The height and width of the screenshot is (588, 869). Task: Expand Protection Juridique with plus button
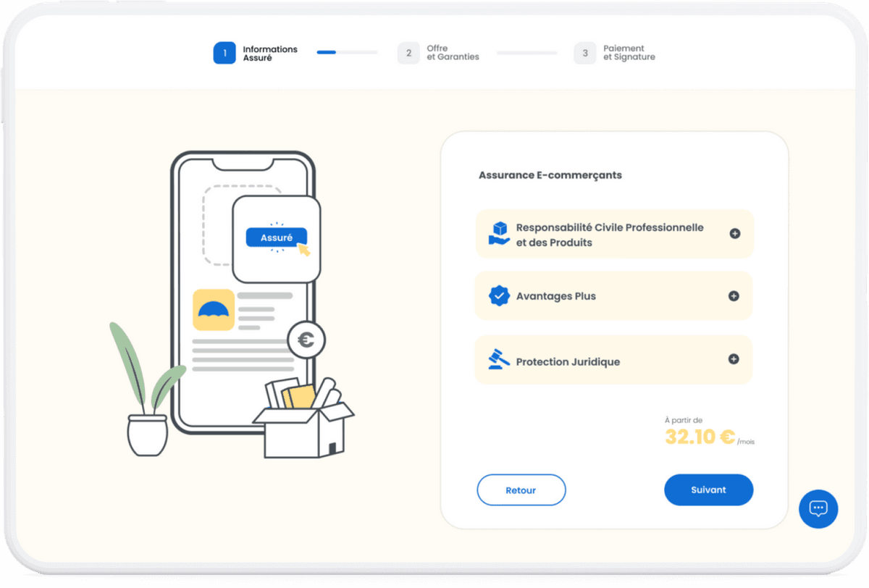(x=734, y=359)
